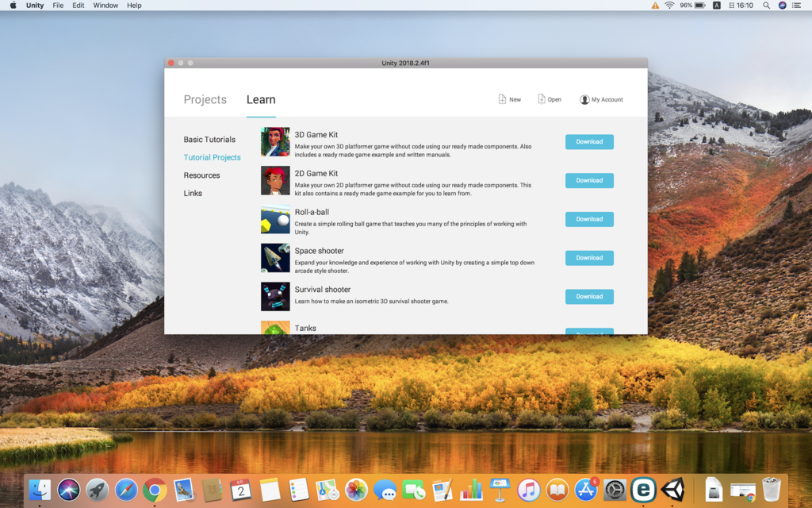Download the 3D Game Kit
This screenshot has height=508, width=812.
tap(589, 141)
